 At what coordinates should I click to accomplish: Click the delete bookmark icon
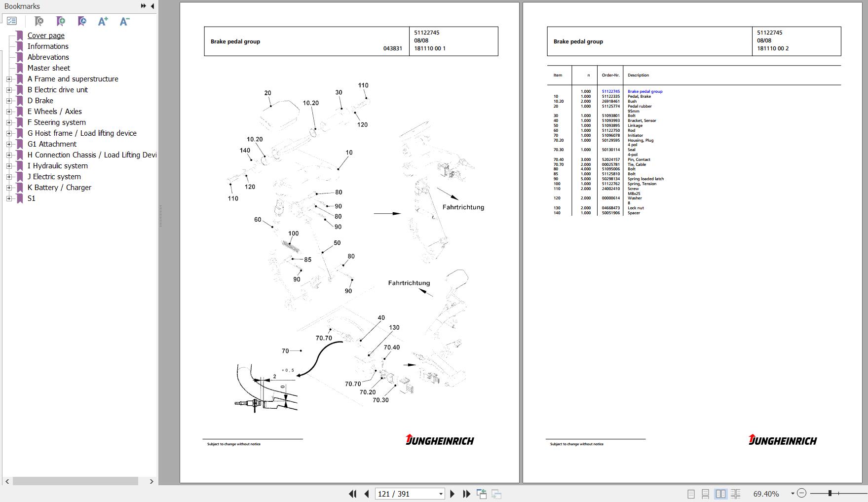pos(39,21)
